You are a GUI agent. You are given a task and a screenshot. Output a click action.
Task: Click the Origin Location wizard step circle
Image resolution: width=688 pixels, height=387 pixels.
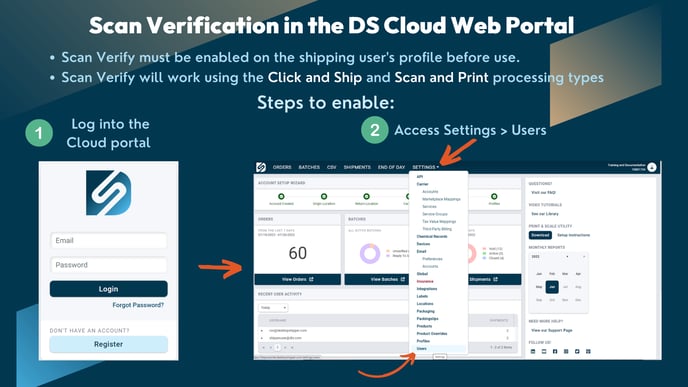(x=324, y=196)
